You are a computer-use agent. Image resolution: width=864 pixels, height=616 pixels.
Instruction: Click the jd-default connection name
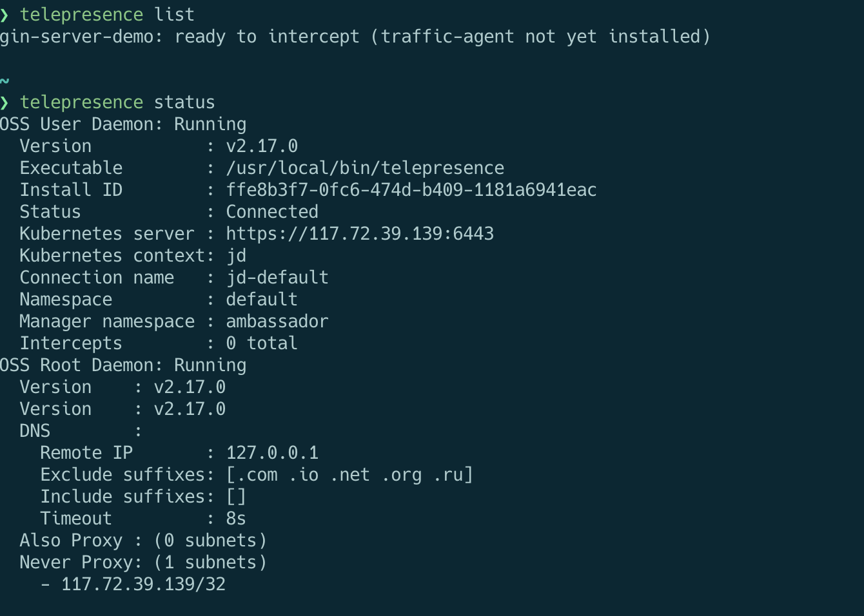[x=277, y=278]
